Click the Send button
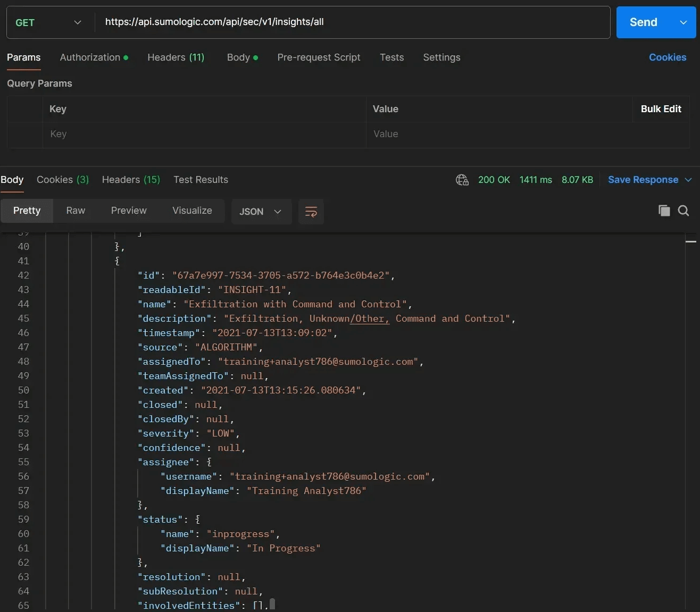Viewport: 700px width, 612px height. 643,22
